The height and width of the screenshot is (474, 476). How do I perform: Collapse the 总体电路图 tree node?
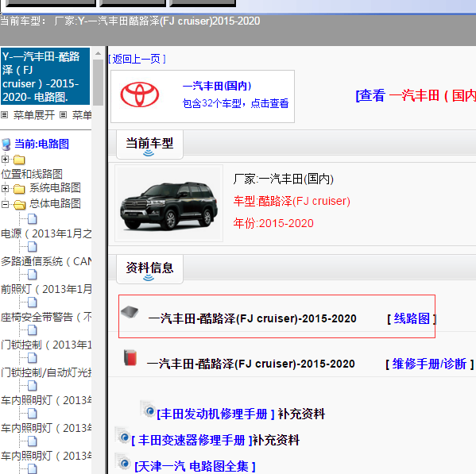click(x=5, y=204)
